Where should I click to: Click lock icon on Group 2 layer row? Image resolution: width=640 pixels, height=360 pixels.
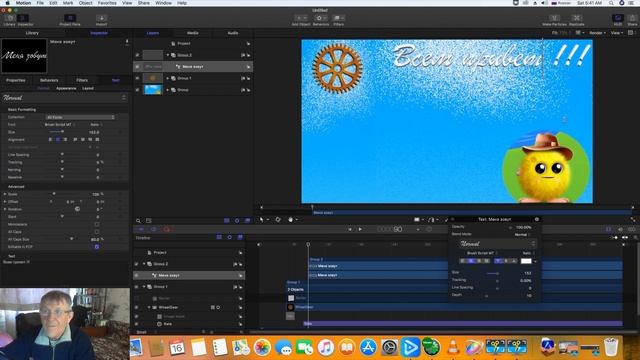point(248,55)
